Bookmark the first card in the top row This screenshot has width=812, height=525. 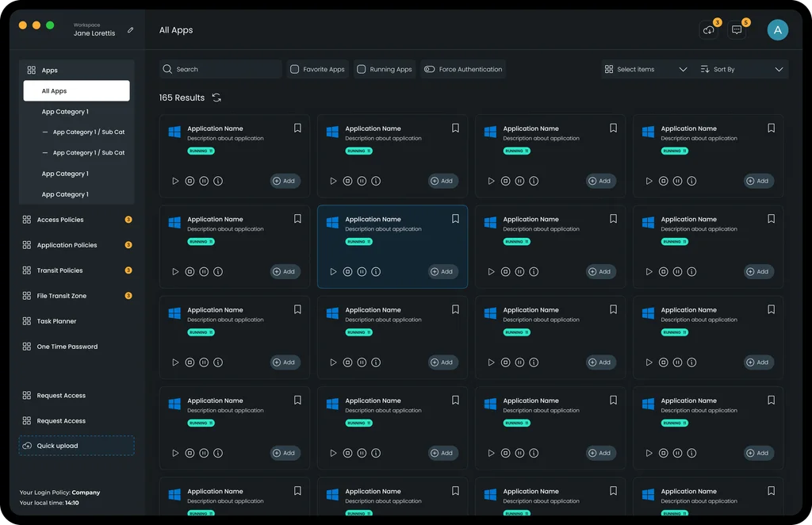(x=297, y=128)
